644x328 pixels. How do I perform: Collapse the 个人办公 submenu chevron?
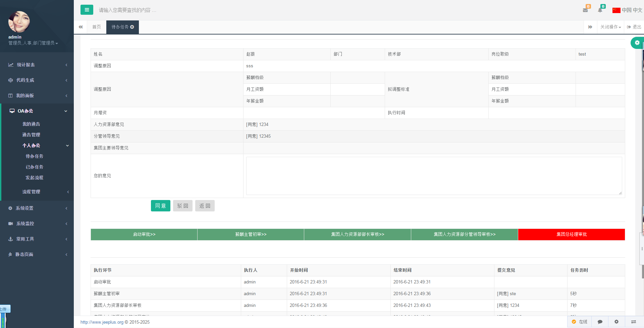(67, 145)
